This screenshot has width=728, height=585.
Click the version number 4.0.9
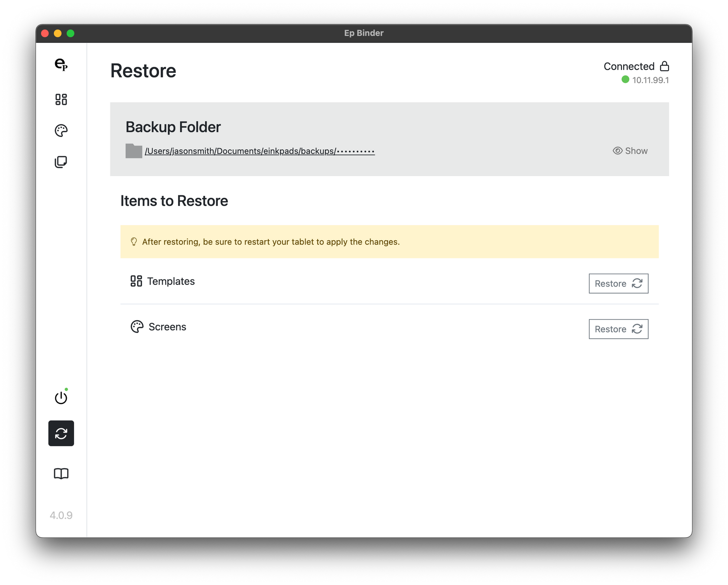tap(61, 516)
